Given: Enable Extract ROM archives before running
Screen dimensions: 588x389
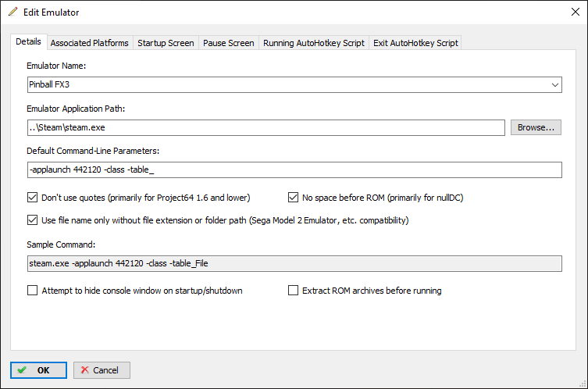Looking at the screenshot, I should [294, 291].
